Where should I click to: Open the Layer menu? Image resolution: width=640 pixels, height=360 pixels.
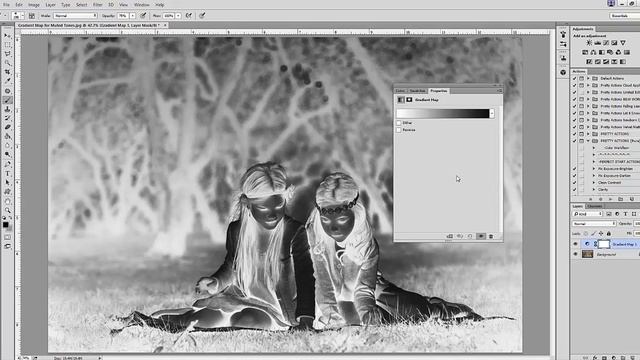coord(50,5)
